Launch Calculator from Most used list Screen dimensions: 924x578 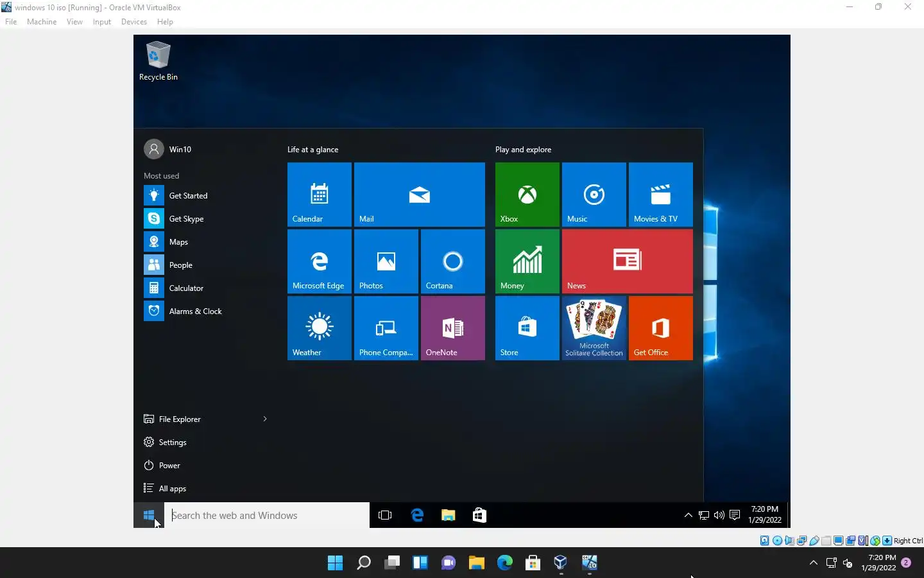(205, 288)
